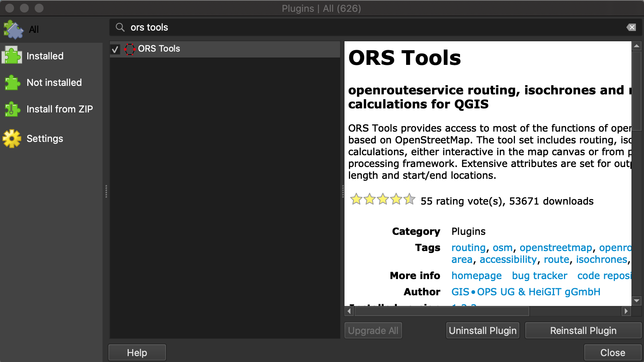Click the ORS Tools heading text
The width and height of the screenshot is (644, 362).
pyautogui.click(x=405, y=58)
